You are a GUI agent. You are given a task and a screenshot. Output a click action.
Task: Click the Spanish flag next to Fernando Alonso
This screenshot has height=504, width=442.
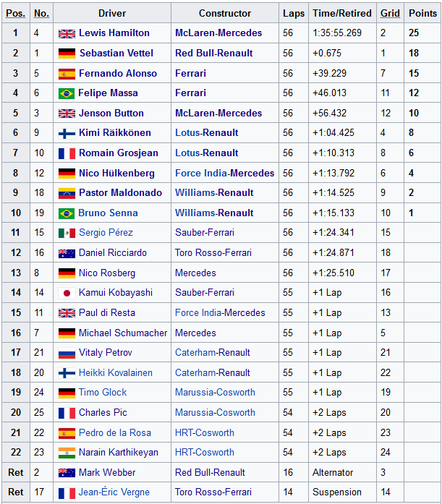tap(67, 74)
